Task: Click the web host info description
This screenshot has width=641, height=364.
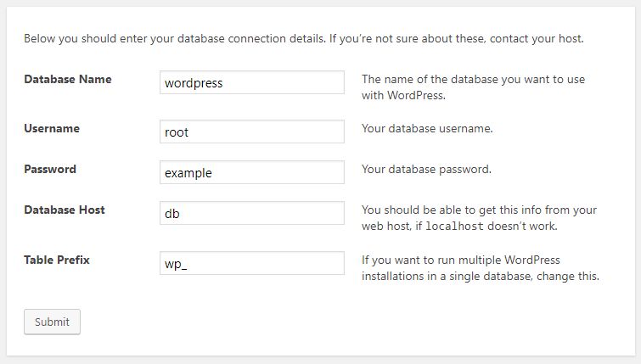Action: click(480, 218)
